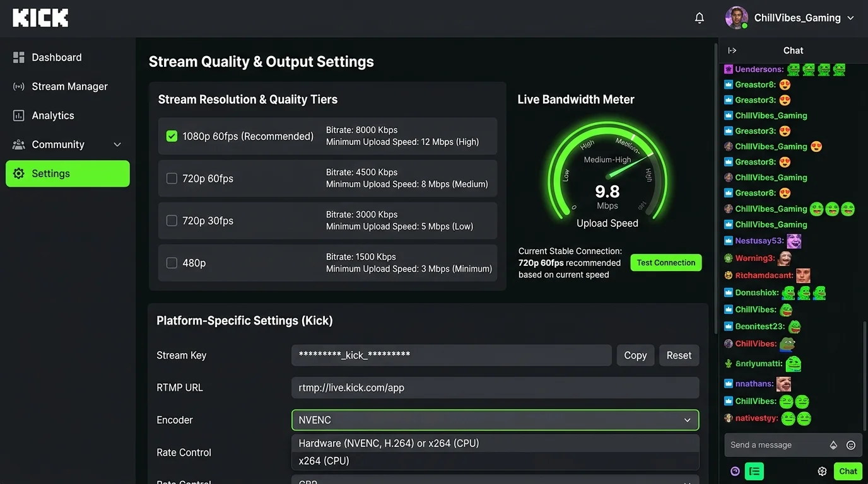868x484 pixels.
Task: Click the green Chat send button
Action: click(848, 471)
